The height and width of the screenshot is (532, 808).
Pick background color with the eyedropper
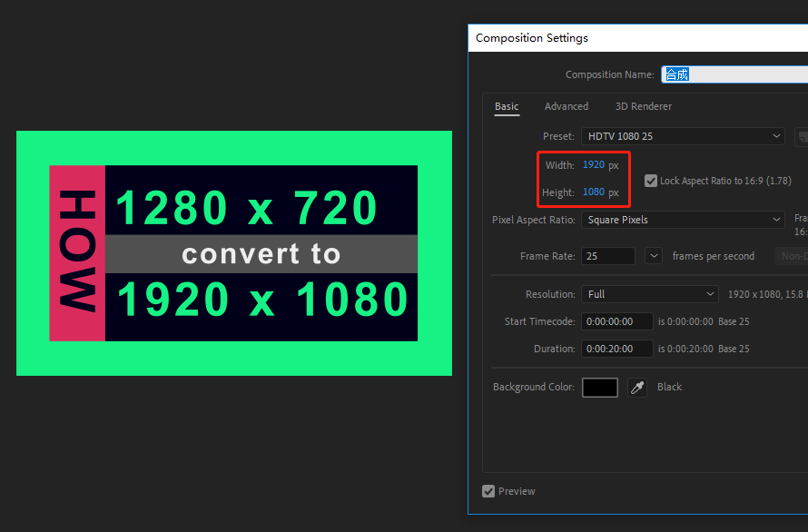[x=637, y=387]
